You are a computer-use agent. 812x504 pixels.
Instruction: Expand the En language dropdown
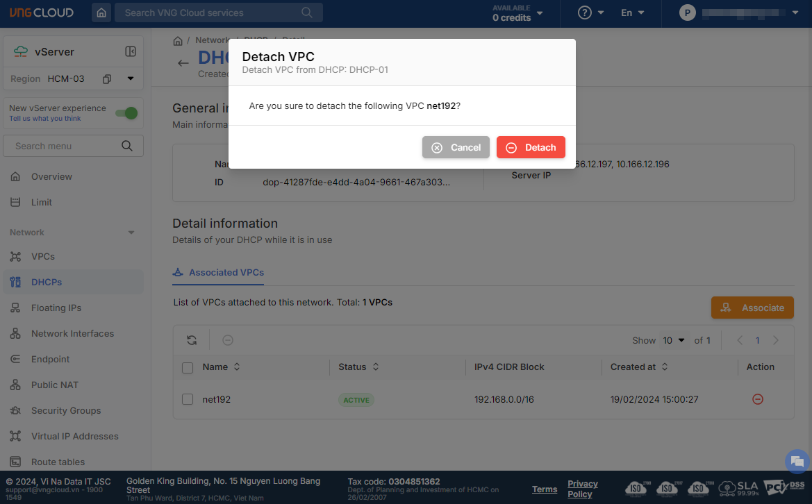point(632,12)
